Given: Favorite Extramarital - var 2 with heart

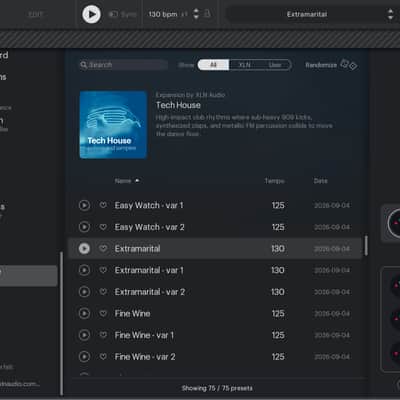Looking at the screenshot, I should [103, 292].
